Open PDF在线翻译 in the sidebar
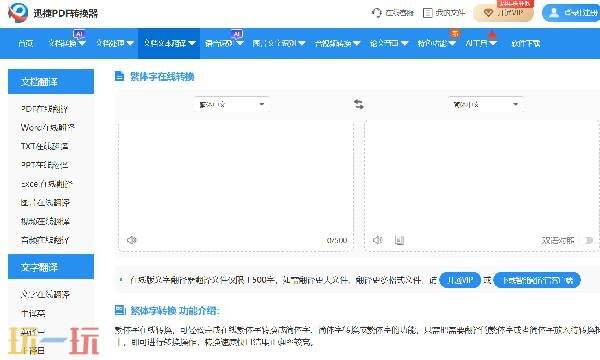600x360 pixels. point(45,109)
